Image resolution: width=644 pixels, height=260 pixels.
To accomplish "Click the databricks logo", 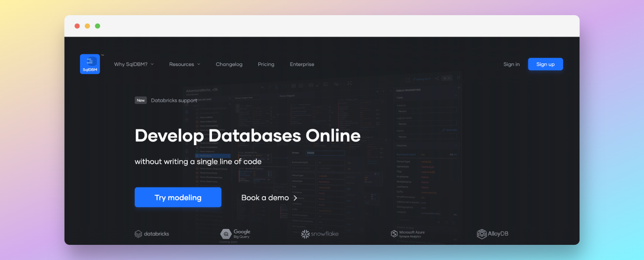I will point(152,234).
